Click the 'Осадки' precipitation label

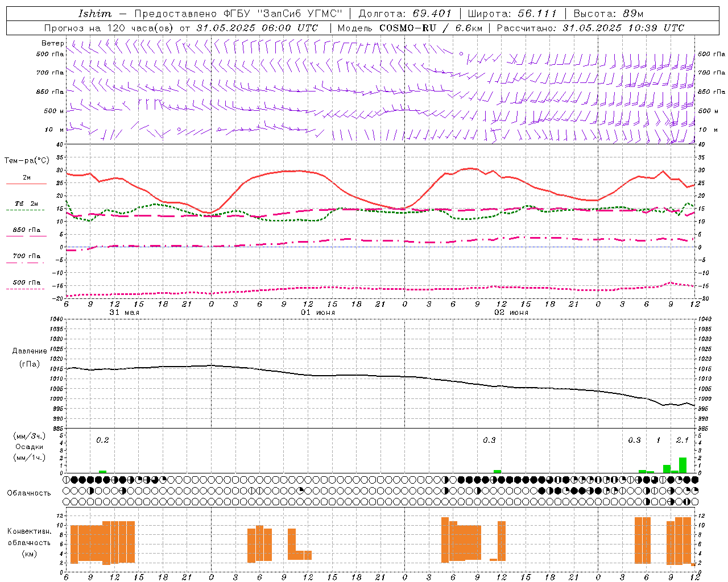30,447
